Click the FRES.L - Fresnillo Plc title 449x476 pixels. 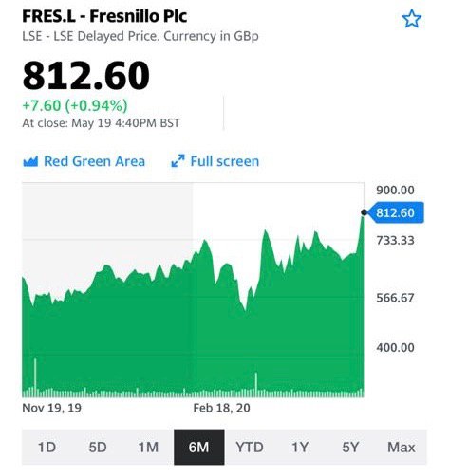tap(104, 16)
